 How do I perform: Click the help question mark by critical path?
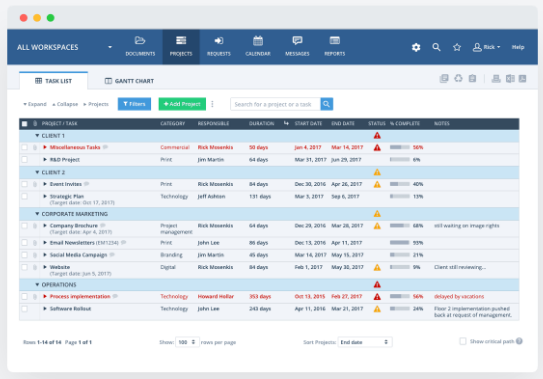(519, 341)
